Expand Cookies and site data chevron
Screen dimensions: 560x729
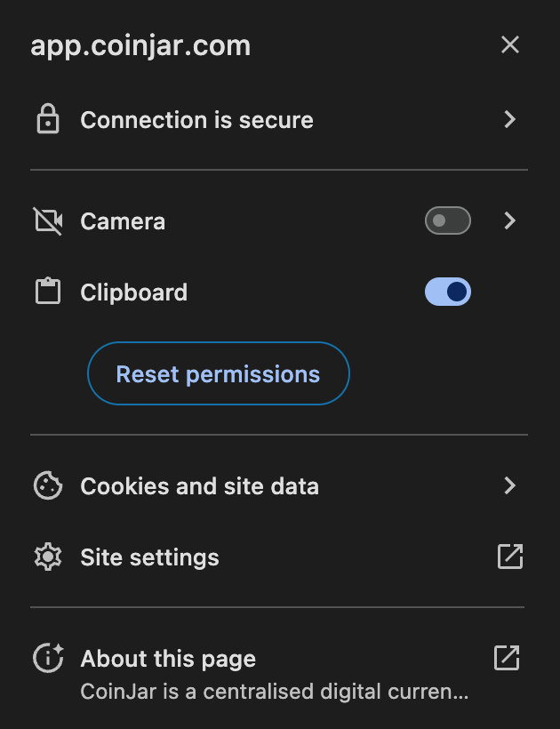(510, 485)
